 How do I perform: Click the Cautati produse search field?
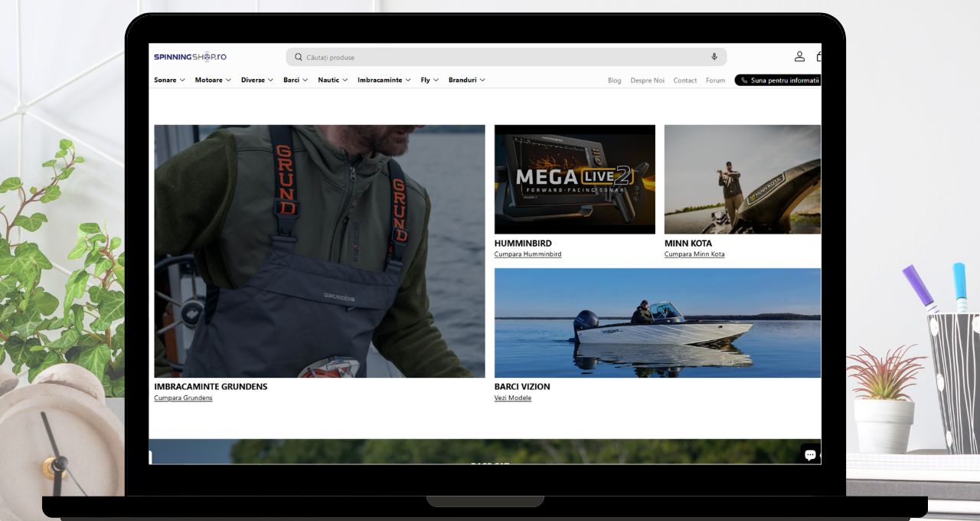click(x=506, y=57)
